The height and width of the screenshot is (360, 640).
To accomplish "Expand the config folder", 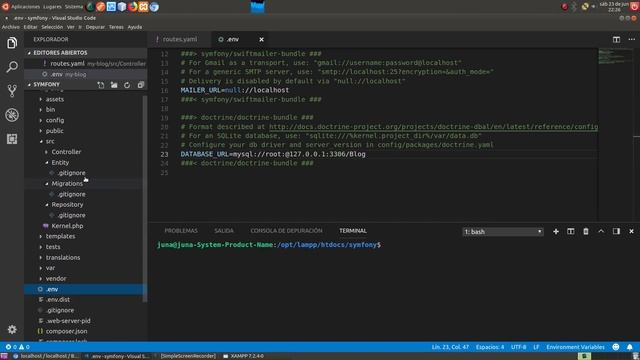I will point(55,120).
